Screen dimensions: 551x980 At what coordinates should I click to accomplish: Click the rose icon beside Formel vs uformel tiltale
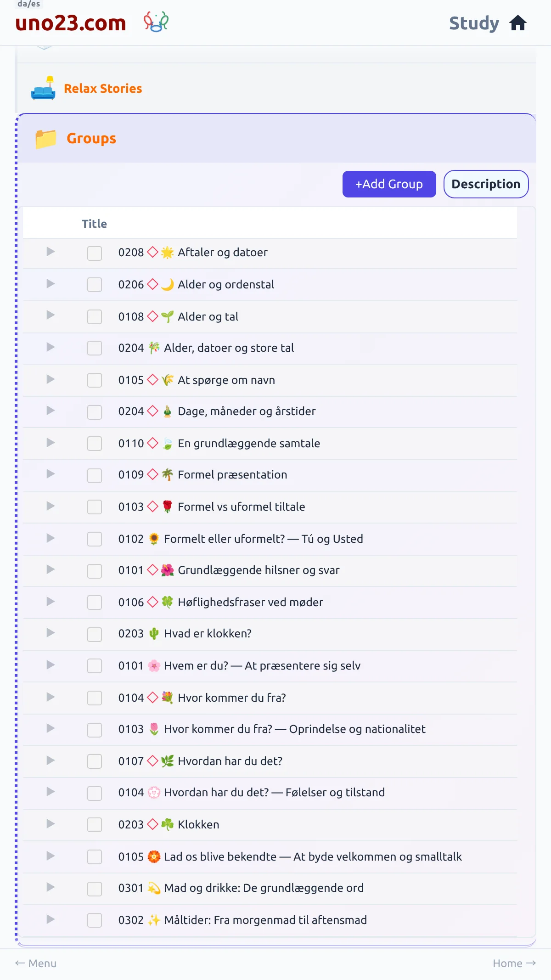pyautogui.click(x=168, y=507)
